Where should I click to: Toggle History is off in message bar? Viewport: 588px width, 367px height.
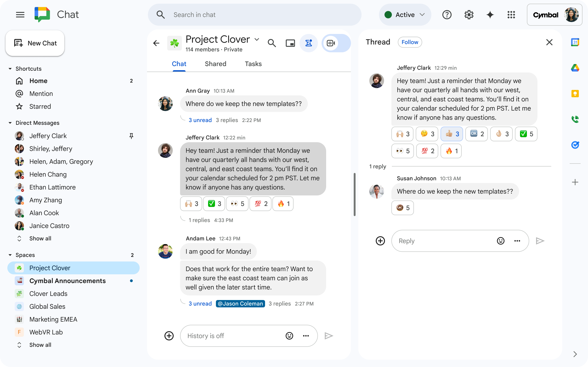pyautogui.click(x=206, y=336)
